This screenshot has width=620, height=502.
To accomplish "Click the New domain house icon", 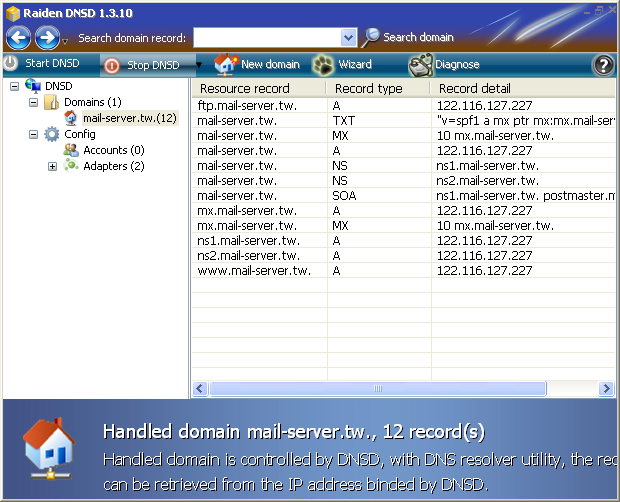I will pyautogui.click(x=227, y=64).
